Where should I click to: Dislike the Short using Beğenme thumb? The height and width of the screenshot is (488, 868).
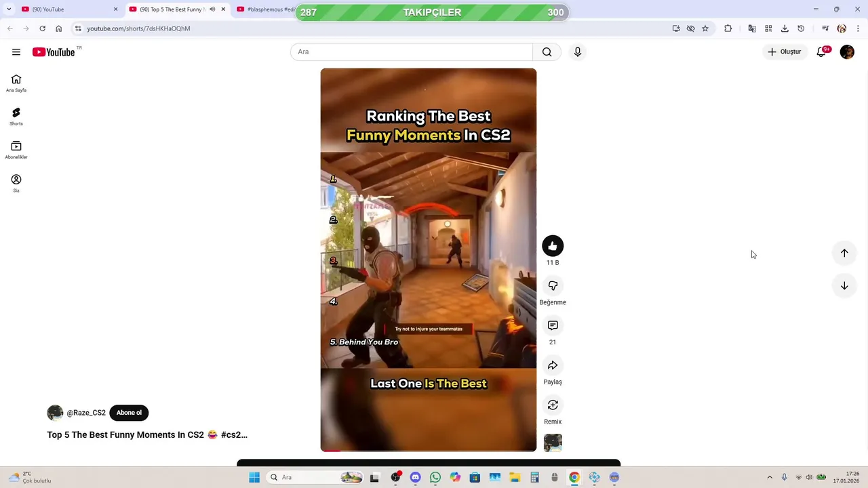(x=553, y=286)
